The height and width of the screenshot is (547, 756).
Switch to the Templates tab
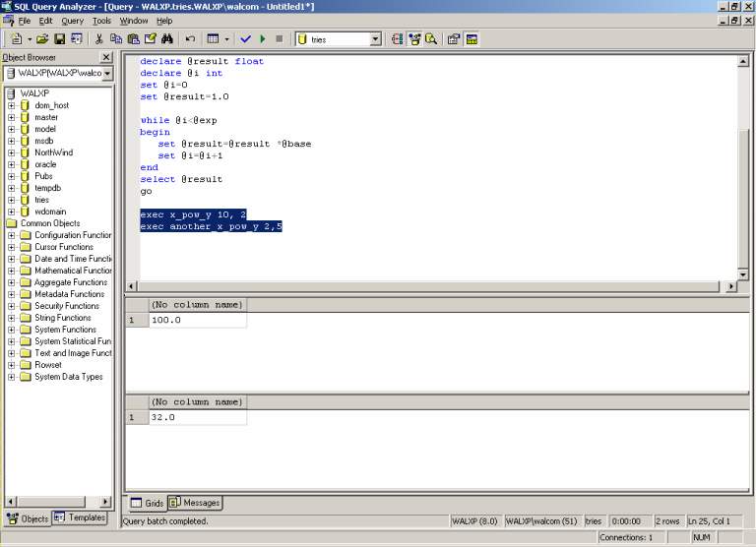(x=80, y=517)
